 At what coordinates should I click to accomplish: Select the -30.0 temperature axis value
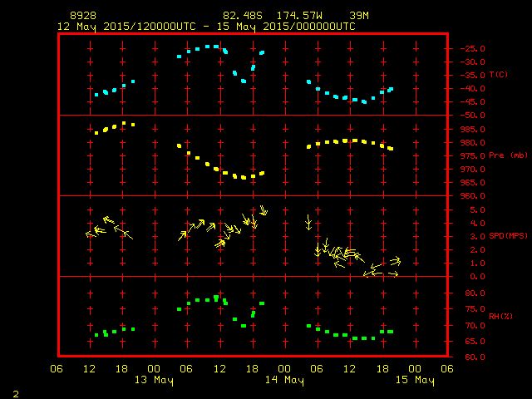[473, 62]
